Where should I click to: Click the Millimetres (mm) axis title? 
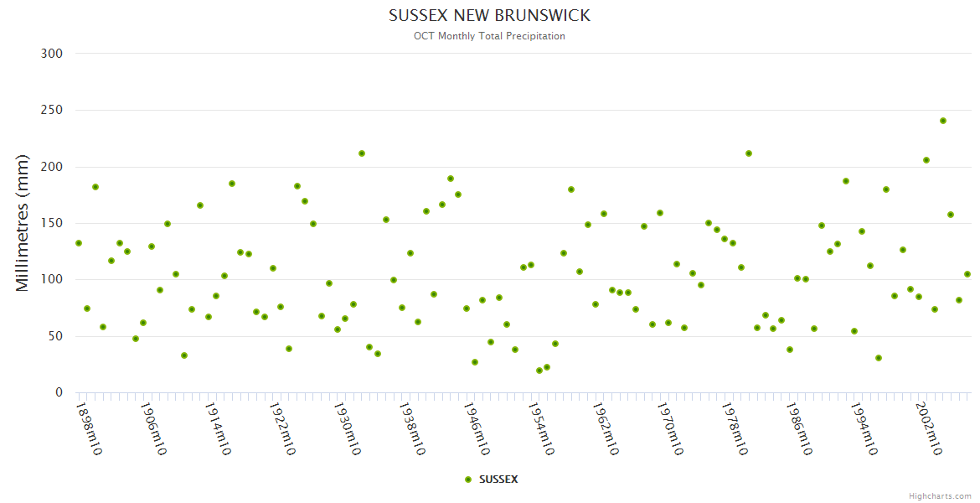pos(23,223)
